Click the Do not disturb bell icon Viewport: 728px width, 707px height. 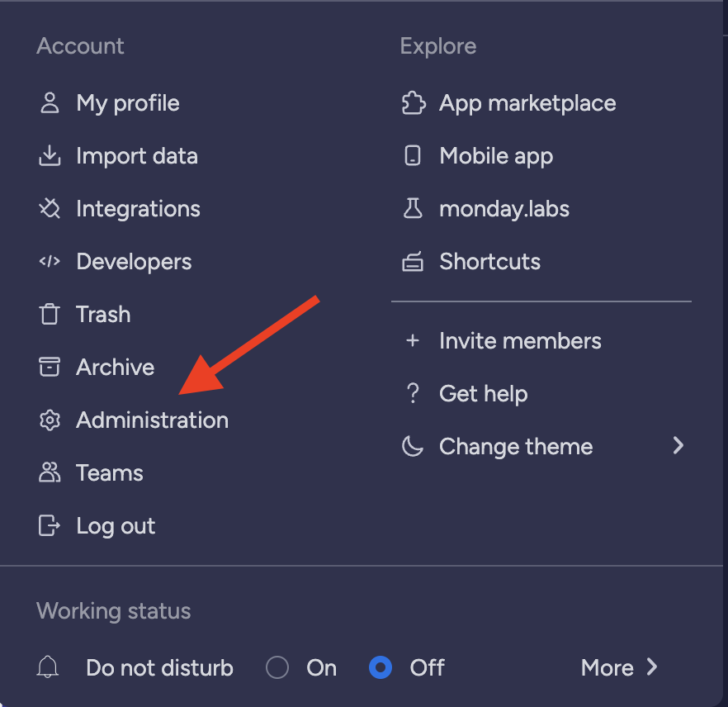pyautogui.click(x=48, y=667)
